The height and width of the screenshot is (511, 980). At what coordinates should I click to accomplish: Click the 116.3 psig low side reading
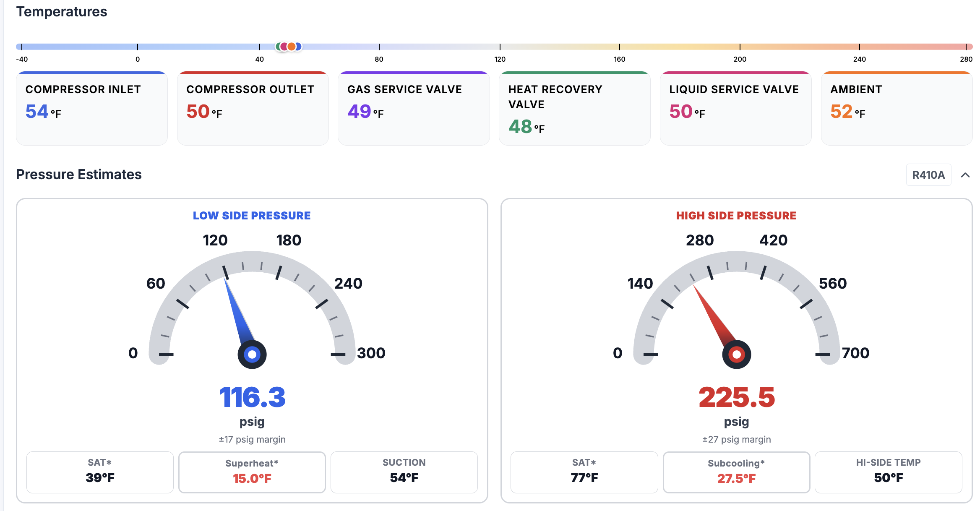point(252,397)
